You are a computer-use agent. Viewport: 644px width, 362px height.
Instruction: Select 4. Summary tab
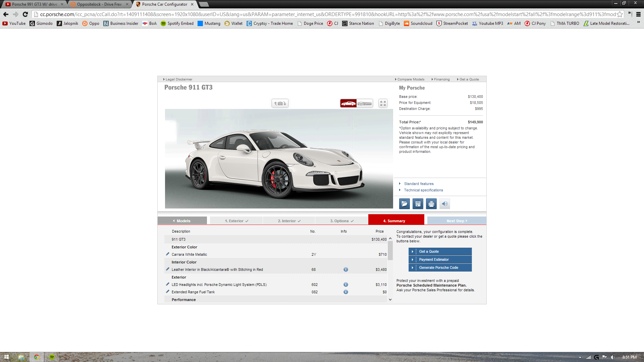click(396, 220)
